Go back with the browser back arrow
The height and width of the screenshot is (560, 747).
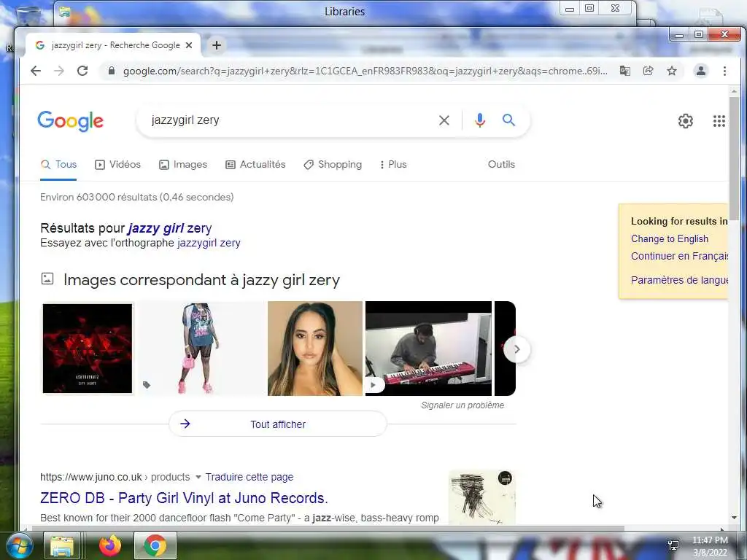[x=36, y=71]
